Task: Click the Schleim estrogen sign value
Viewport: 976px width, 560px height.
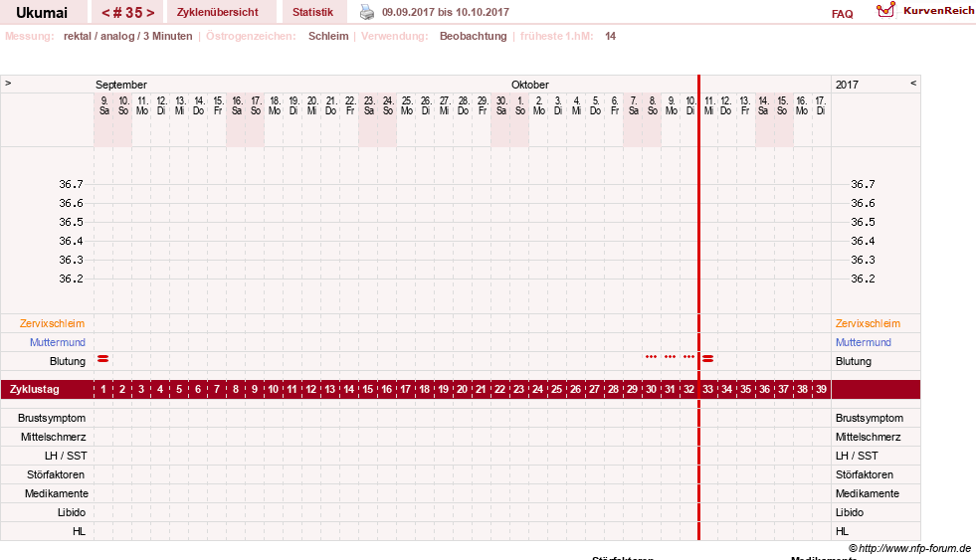Action: tap(328, 36)
